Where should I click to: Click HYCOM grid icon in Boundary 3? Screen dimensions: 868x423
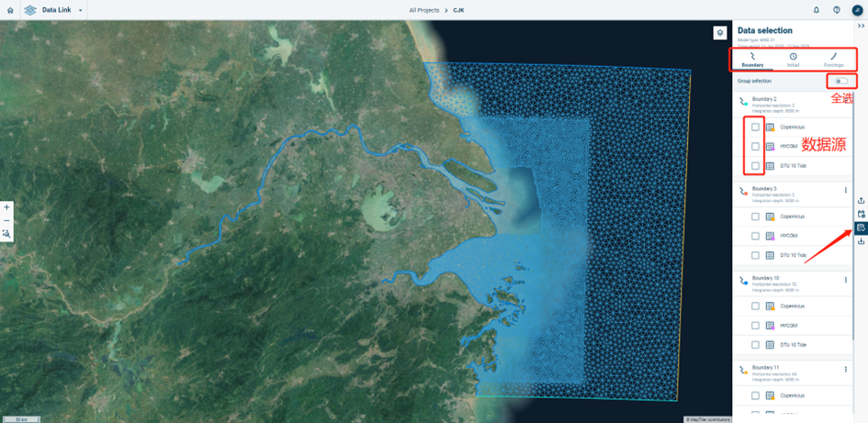(770, 236)
